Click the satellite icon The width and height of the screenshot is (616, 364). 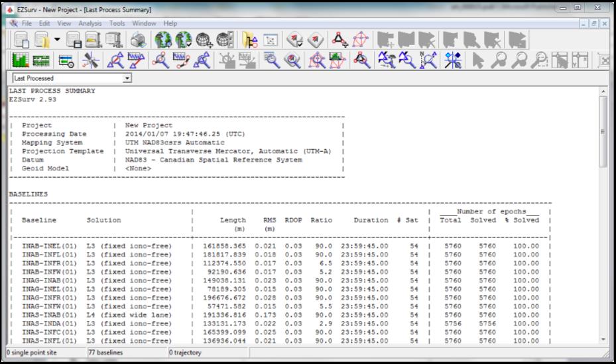90,60
